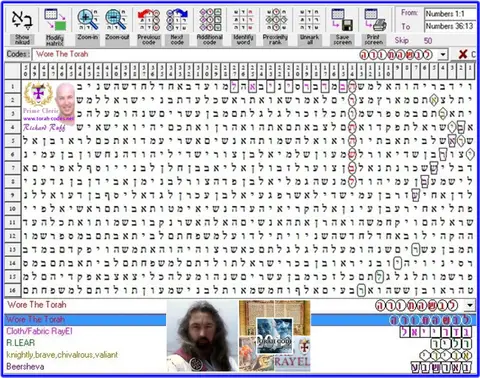Edit the To field Numbers 36:13
Screen dimensions: 480x378
click(450, 26)
